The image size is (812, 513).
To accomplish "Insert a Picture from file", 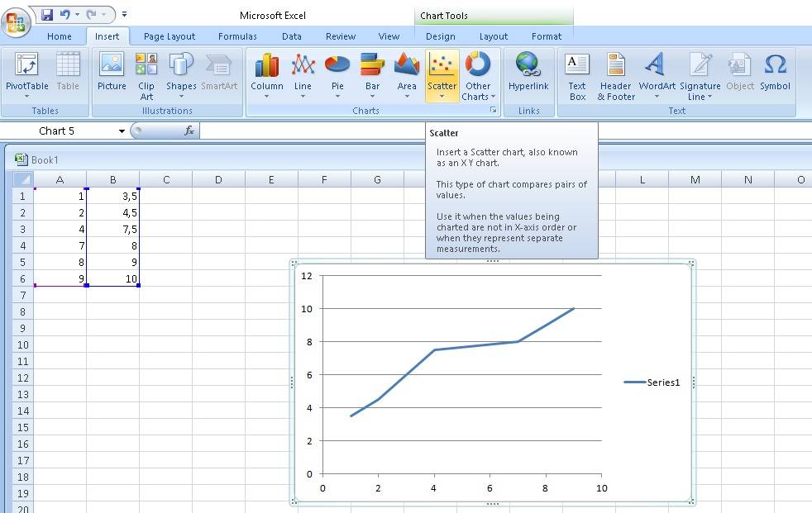I will pos(112,72).
